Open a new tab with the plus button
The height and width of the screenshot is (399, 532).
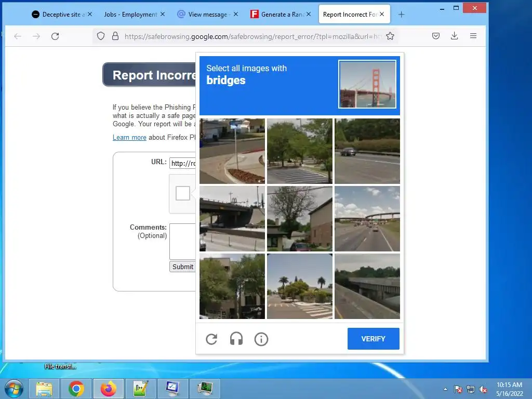pos(402,14)
